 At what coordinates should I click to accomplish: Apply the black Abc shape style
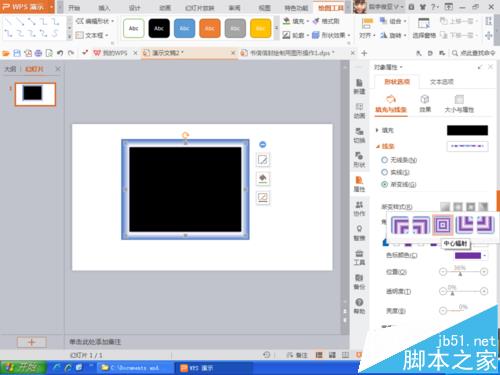click(159, 28)
